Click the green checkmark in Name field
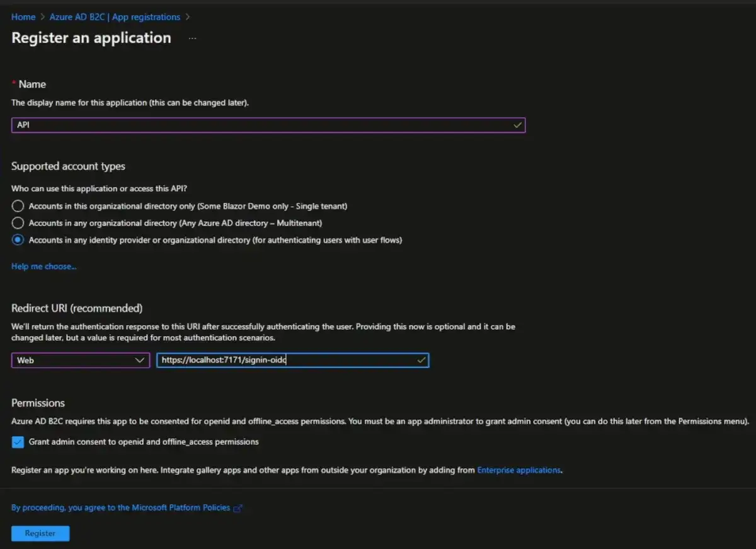This screenshot has height=549, width=756. [x=517, y=125]
